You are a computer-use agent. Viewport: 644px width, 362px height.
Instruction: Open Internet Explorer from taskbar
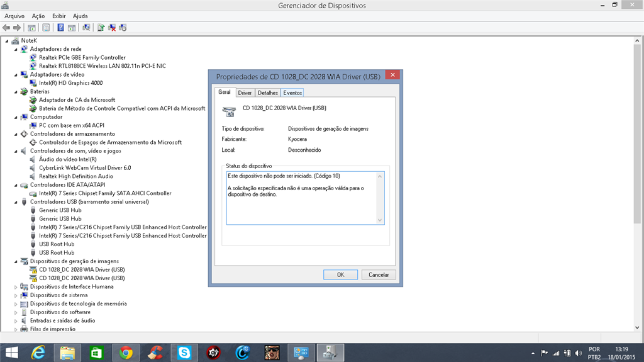click(x=38, y=353)
